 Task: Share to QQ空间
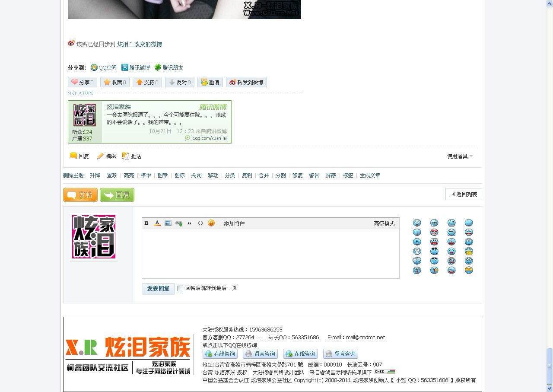[x=104, y=68]
